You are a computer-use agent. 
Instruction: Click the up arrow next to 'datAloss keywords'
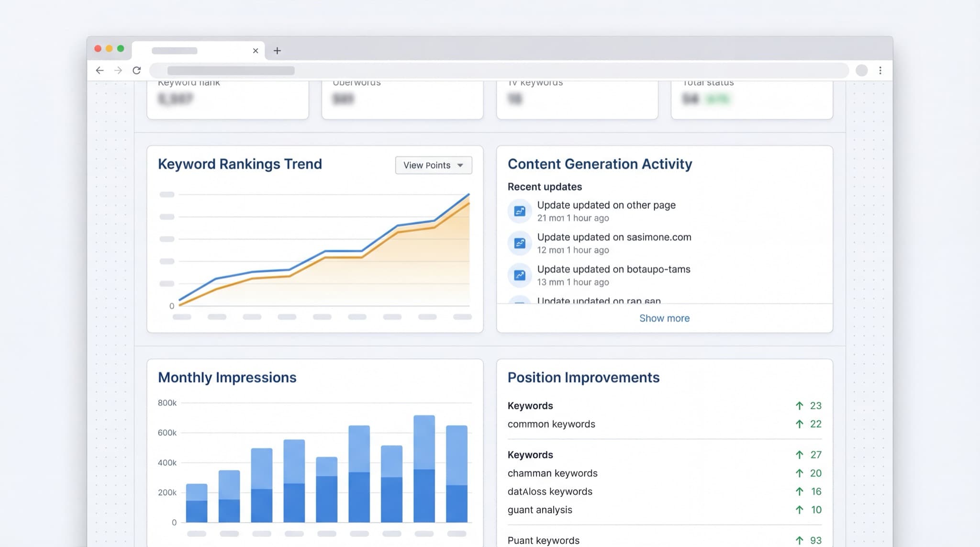[x=799, y=491]
